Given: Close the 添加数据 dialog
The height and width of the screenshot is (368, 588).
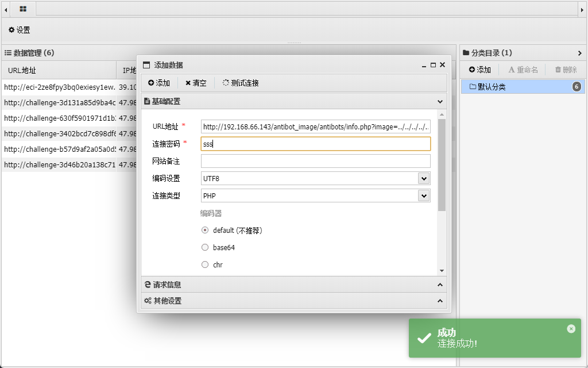Looking at the screenshot, I should tap(443, 65).
